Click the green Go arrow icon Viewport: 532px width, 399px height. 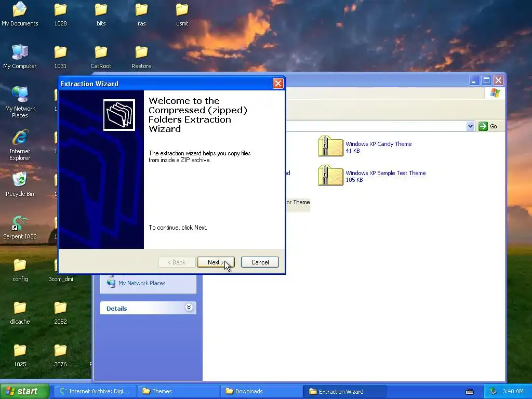483,126
